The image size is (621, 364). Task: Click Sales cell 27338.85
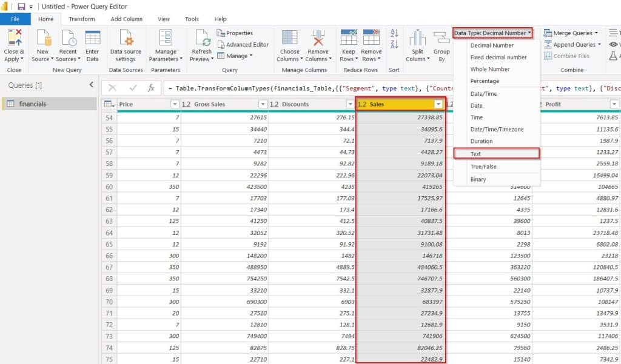pos(401,117)
